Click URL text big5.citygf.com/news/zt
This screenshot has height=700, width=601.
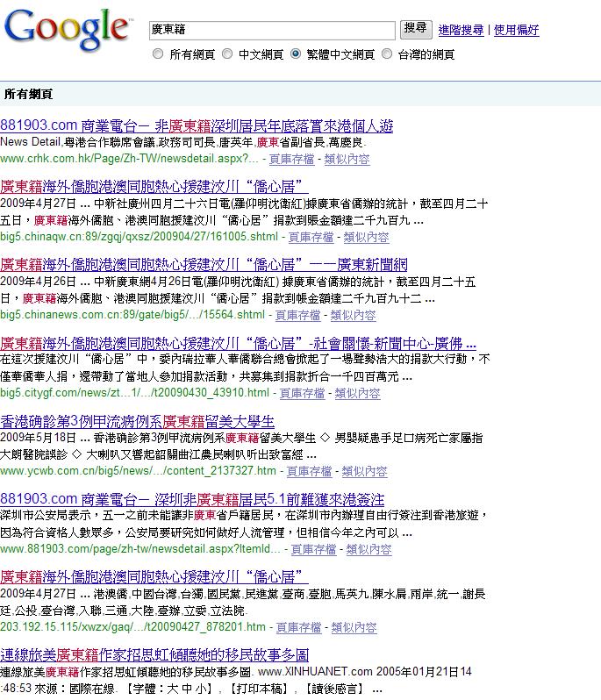pyautogui.click(x=134, y=393)
